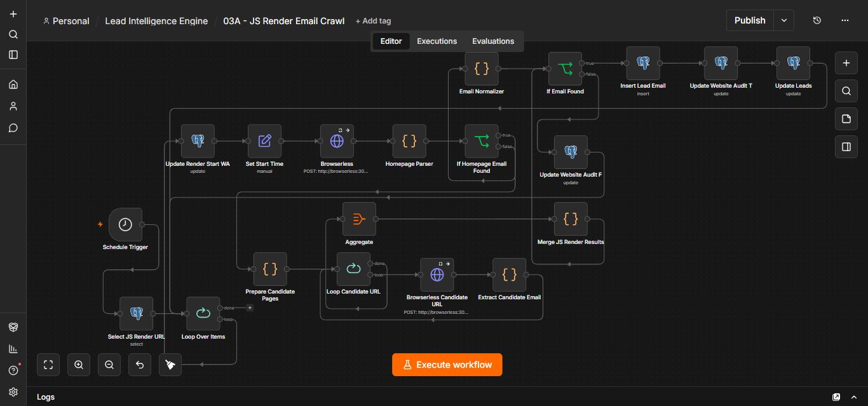Open Settings gear in sidebar
868x406 pixels.
tap(13, 392)
